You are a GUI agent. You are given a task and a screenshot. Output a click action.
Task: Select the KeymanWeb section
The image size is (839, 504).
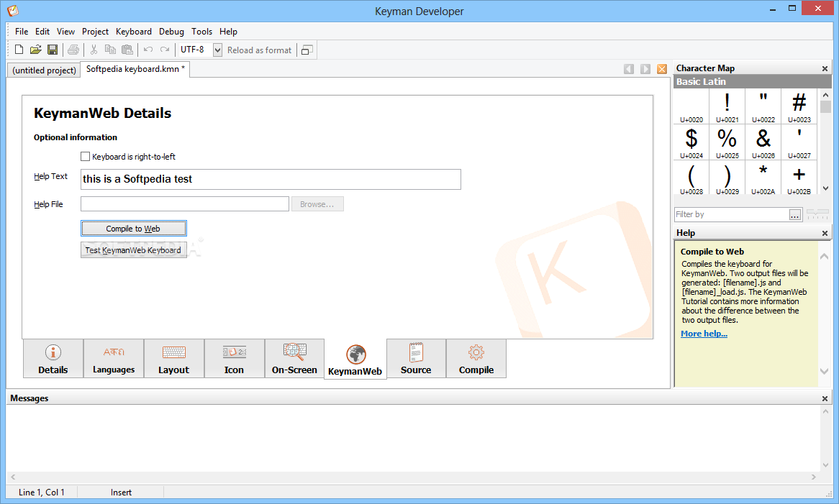(355, 359)
